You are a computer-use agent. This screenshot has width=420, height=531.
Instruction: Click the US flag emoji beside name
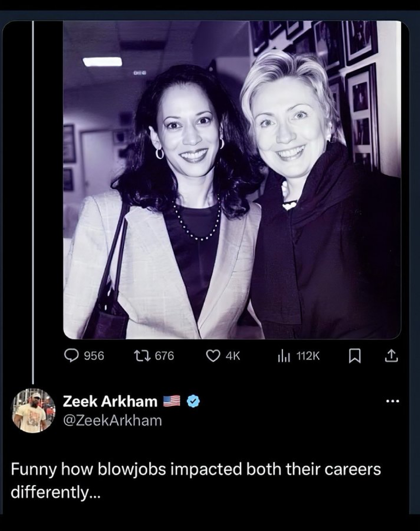(x=171, y=402)
